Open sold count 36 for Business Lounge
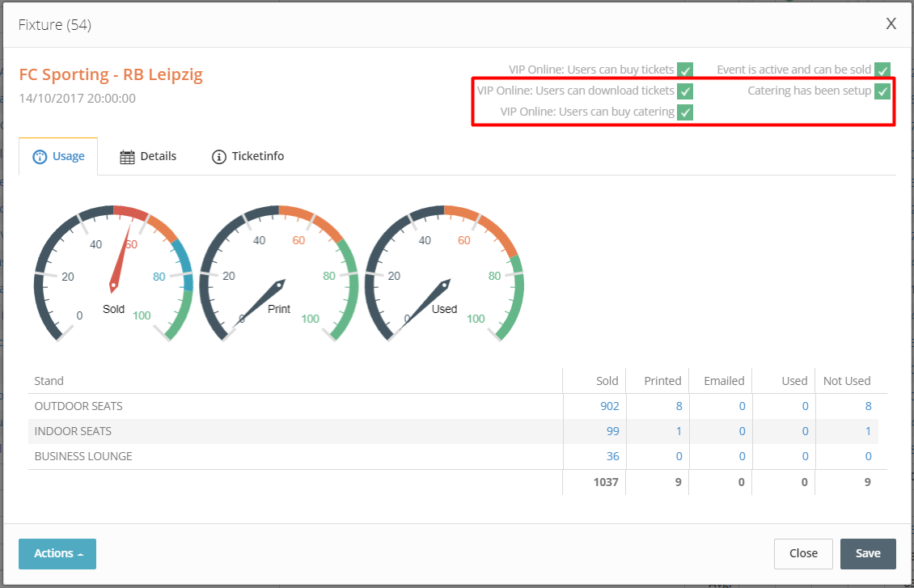 pyautogui.click(x=612, y=456)
